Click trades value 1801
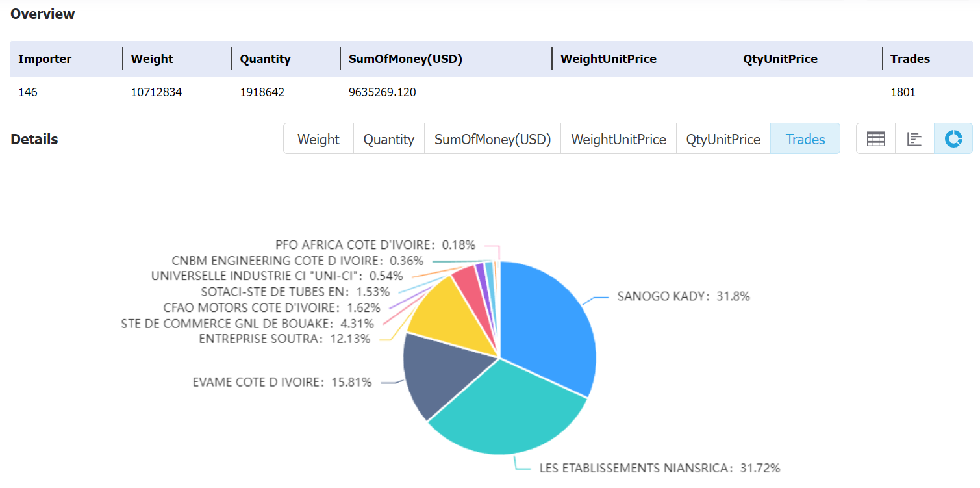This screenshot has height=488, width=980. [x=903, y=92]
